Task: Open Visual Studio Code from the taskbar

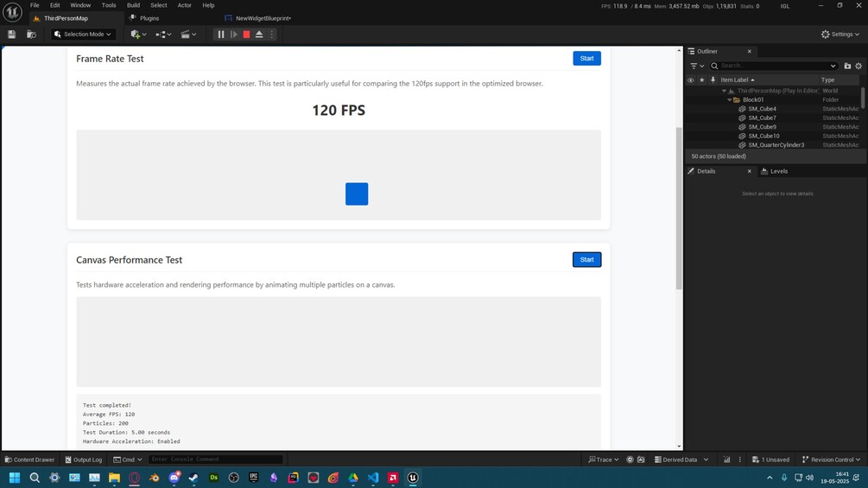Action: click(x=373, y=478)
